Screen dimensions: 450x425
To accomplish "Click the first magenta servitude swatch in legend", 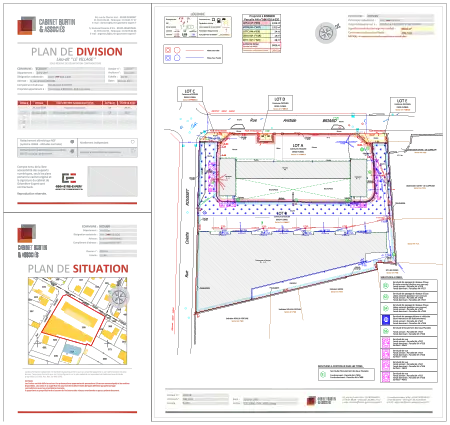I will point(386,343).
